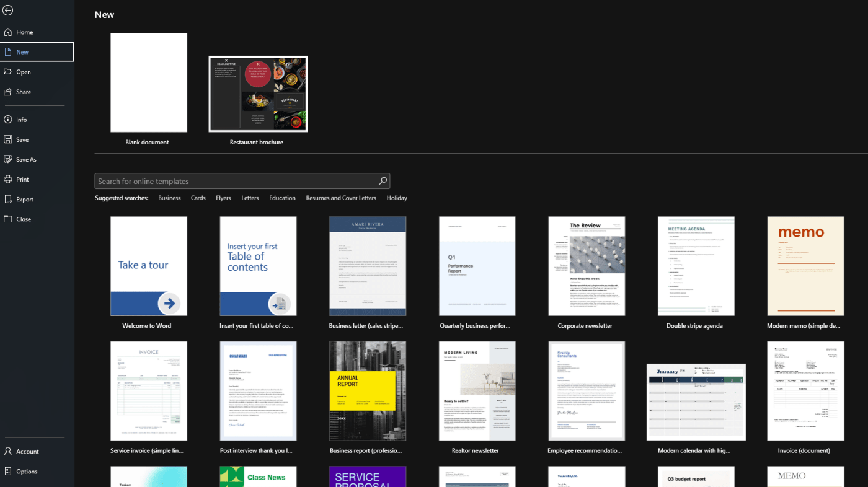Select the Double stripe agenda template

(x=696, y=266)
